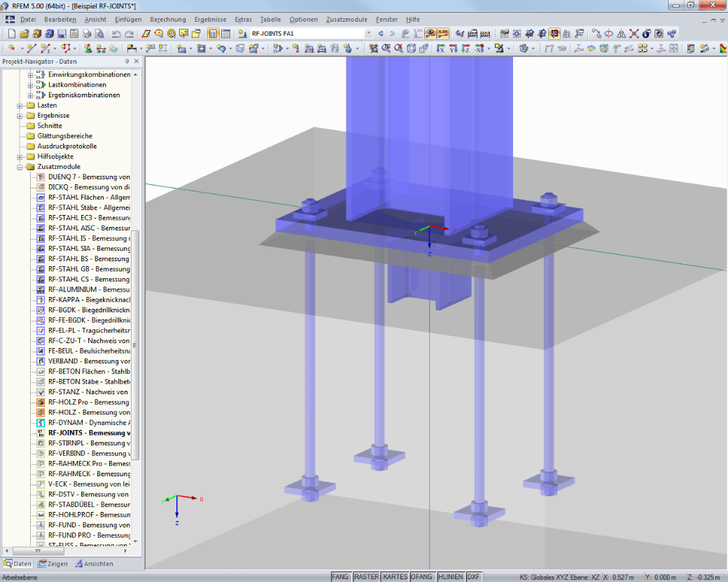
Task: Expand the Lasten folder
Action: pyautogui.click(x=20, y=106)
